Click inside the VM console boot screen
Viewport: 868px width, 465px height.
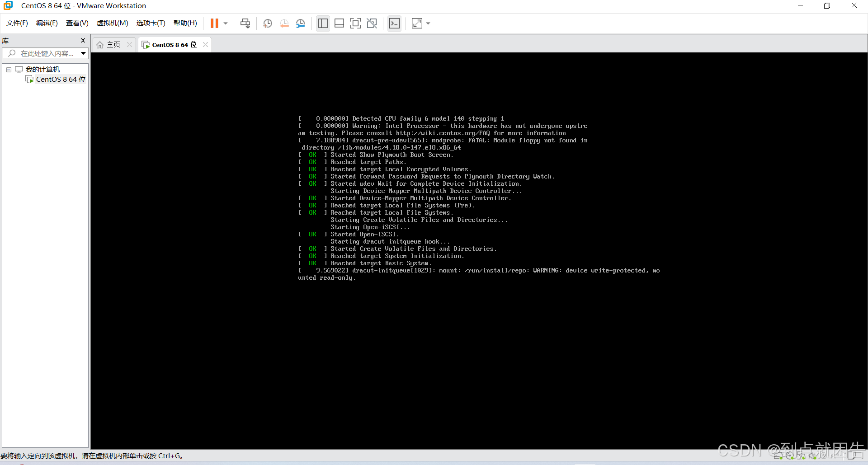point(479,251)
